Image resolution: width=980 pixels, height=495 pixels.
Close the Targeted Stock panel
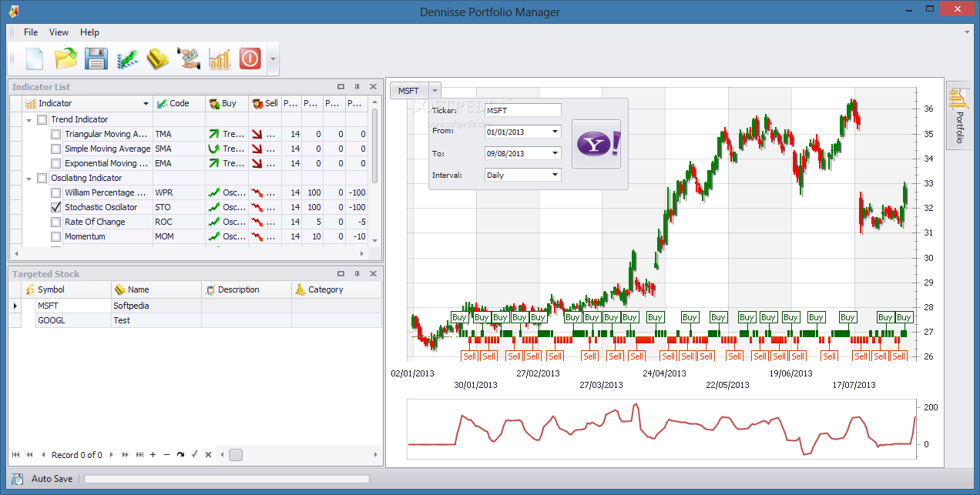pyautogui.click(x=373, y=274)
